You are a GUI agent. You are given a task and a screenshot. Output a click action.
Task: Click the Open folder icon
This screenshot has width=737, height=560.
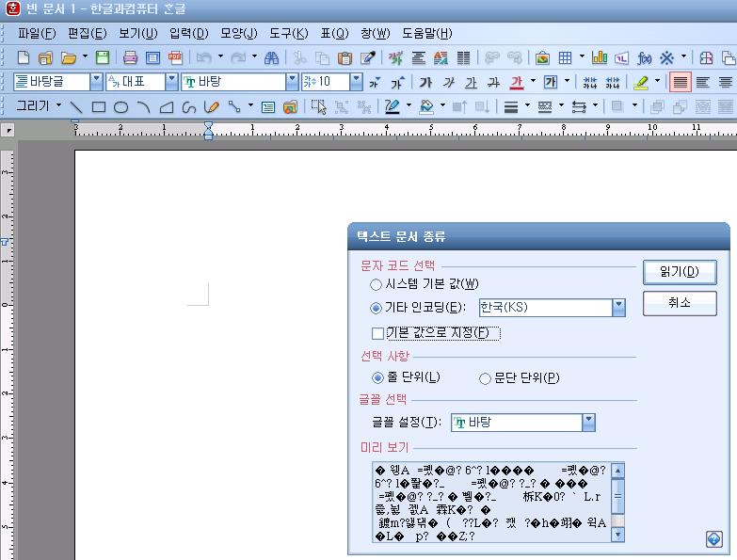click(x=69, y=57)
